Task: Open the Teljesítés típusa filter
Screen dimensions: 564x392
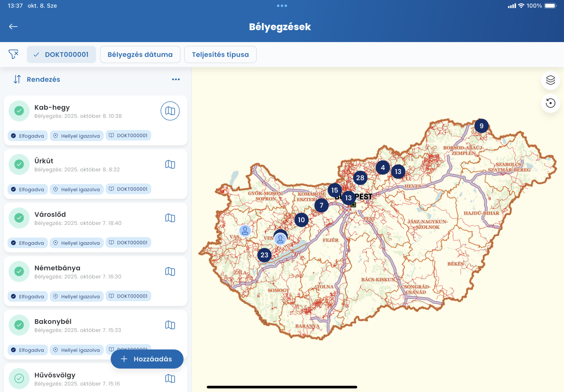Action: [220, 54]
